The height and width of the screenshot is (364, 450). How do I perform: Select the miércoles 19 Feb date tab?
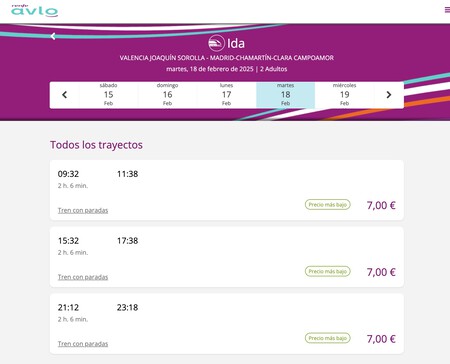[x=344, y=95]
